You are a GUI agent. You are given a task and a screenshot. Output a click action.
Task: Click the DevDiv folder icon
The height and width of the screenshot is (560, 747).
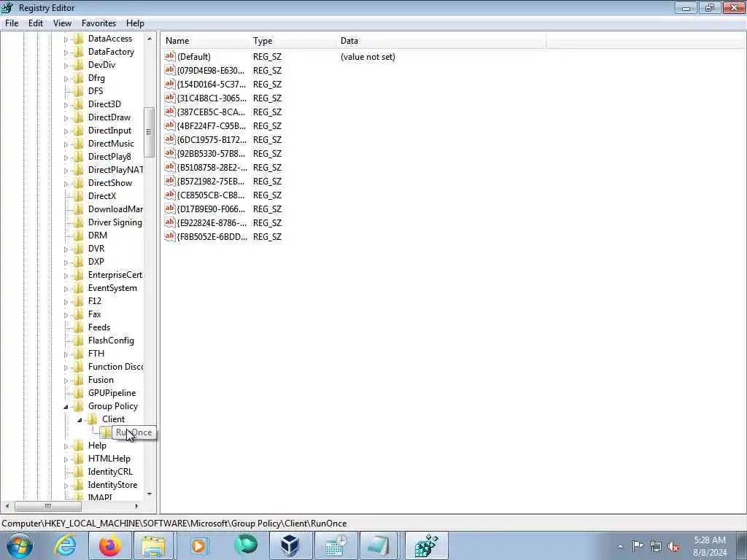click(x=79, y=65)
